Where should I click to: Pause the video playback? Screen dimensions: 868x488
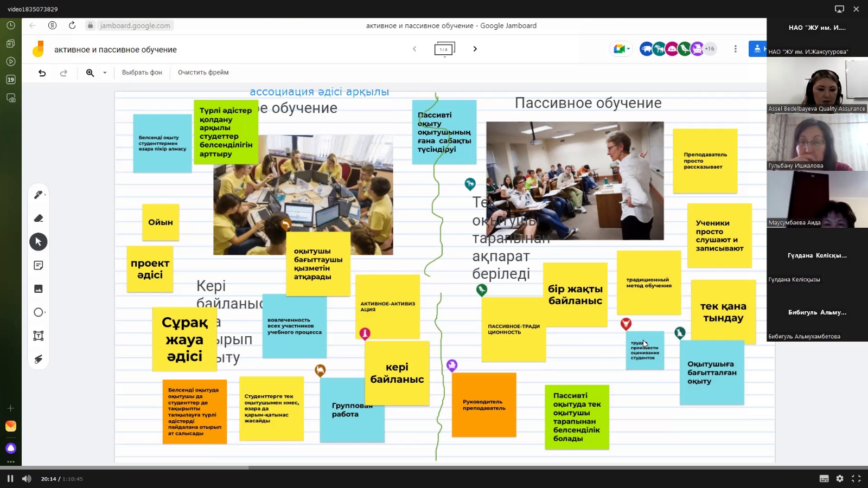10,479
